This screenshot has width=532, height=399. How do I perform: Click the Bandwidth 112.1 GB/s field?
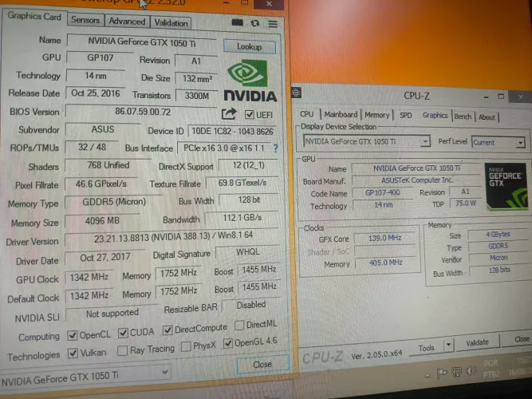click(242, 218)
